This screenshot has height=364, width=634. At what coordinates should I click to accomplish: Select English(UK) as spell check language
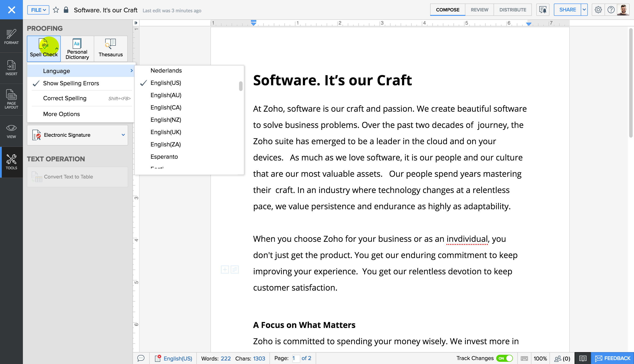tap(166, 132)
